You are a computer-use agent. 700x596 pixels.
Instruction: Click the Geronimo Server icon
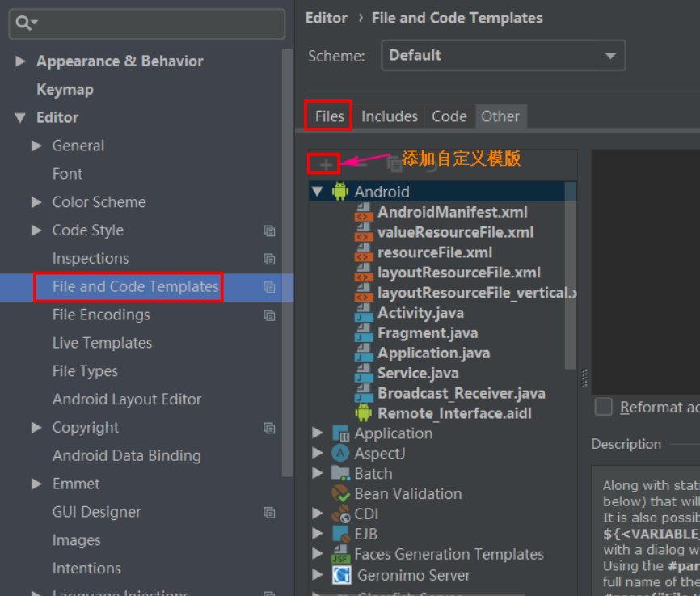[342, 575]
